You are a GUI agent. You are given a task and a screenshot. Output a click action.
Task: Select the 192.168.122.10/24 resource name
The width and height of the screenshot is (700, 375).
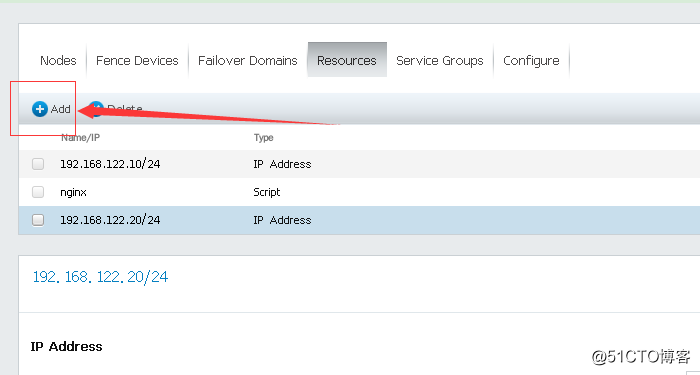pyautogui.click(x=110, y=164)
